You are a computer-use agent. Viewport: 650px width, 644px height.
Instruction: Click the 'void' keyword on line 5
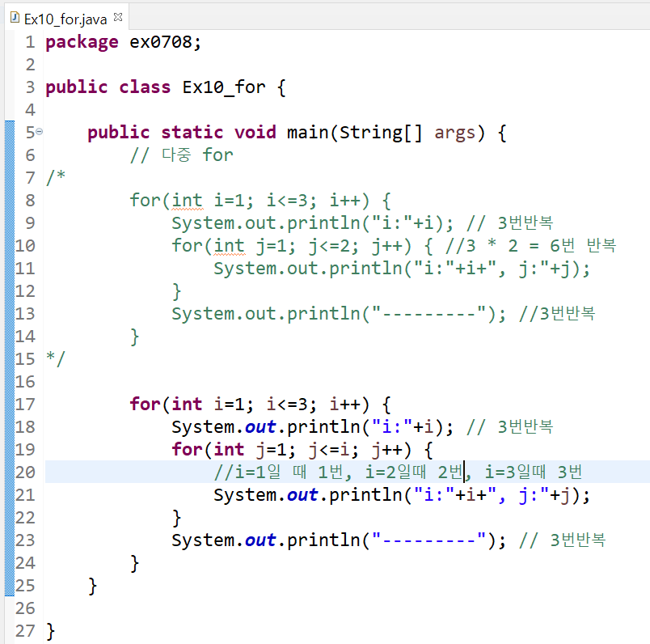pos(255,133)
